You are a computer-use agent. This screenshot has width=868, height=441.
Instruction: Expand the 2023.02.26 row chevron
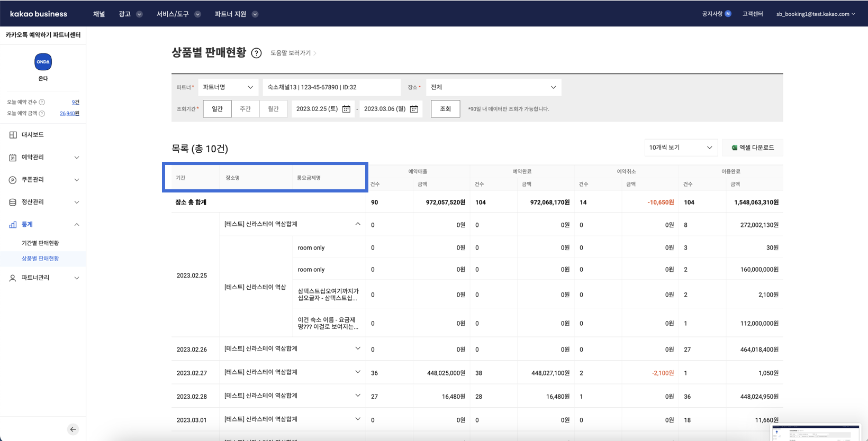(358, 348)
